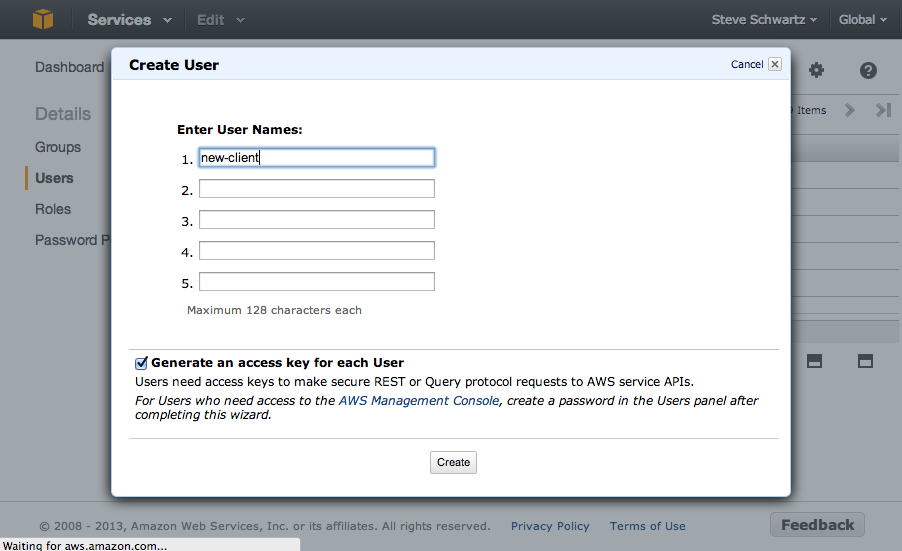Click the AWS orange cube logo
The height and width of the screenshot is (551, 902).
coord(43,19)
